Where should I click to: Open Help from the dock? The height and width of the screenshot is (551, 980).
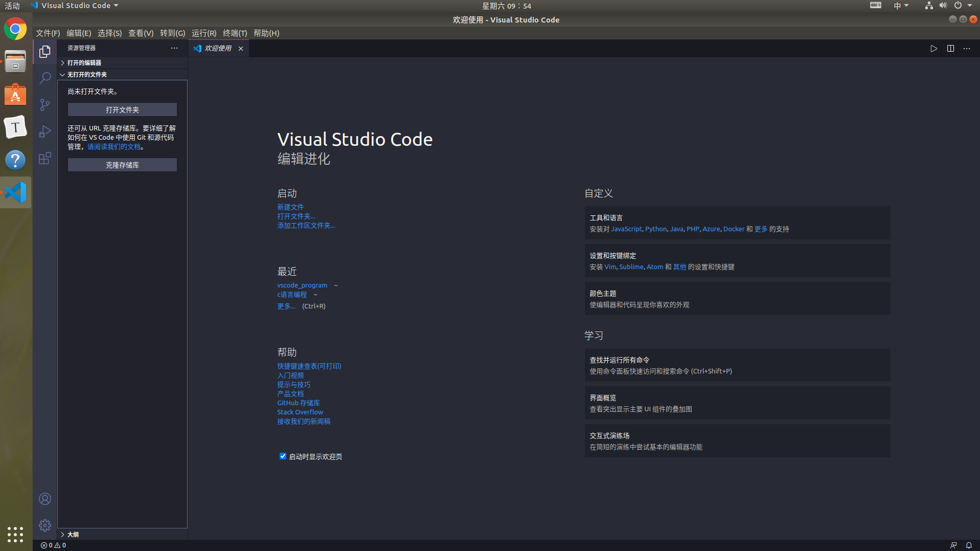pos(15,160)
